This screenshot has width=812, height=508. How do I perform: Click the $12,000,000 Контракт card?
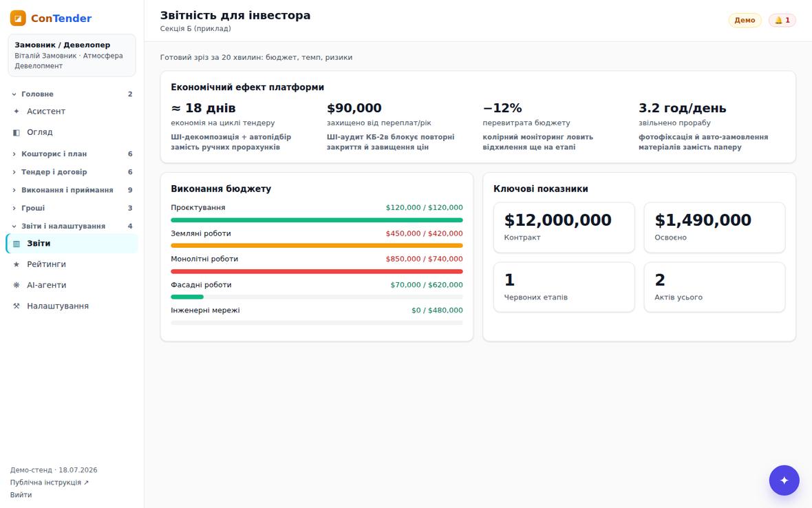pyautogui.click(x=564, y=228)
